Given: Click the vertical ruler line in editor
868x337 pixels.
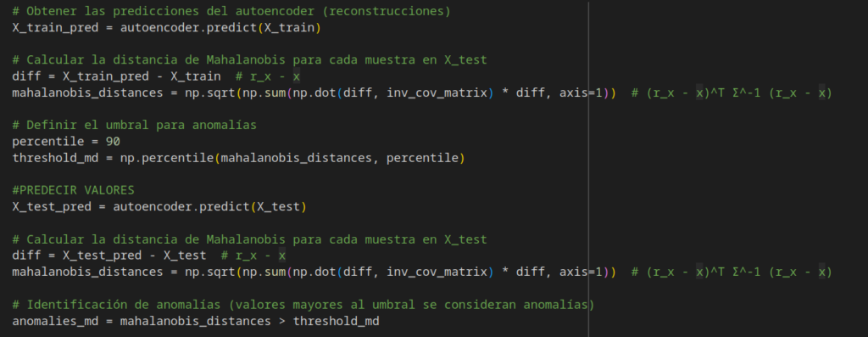Looking at the screenshot, I should pyautogui.click(x=588, y=168).
